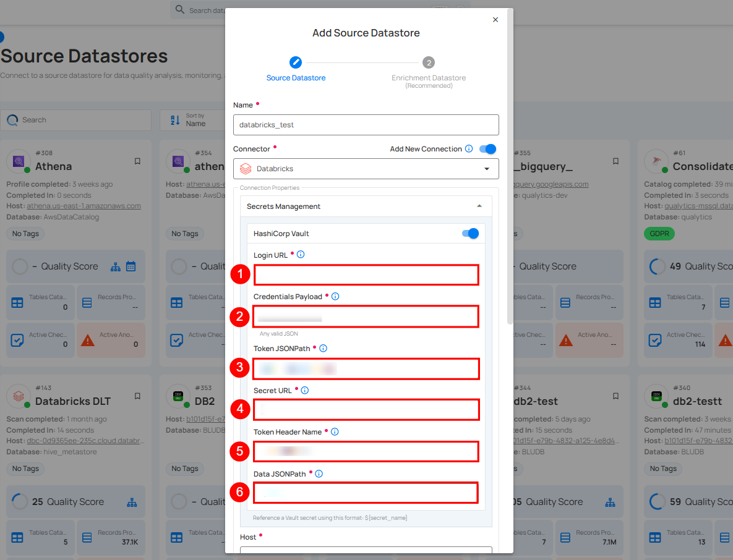Screen dimensions: 733x560
Task: Disable the HashiCorp Vault toggle
Action: 471,234
